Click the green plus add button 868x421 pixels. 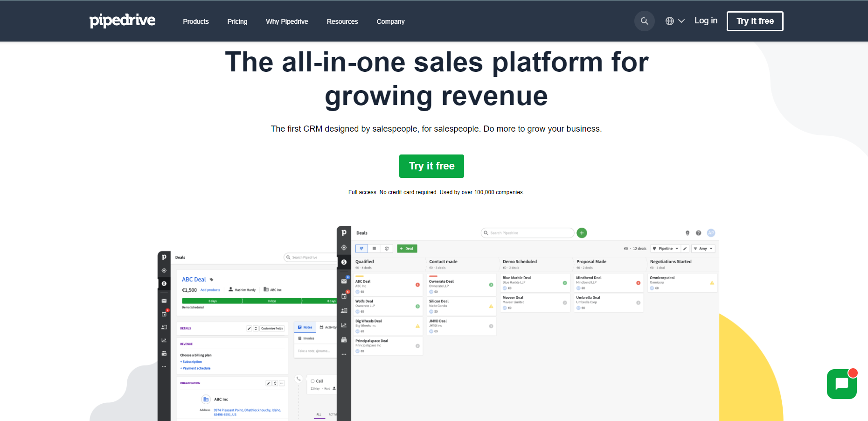click(x=582, y=233)
